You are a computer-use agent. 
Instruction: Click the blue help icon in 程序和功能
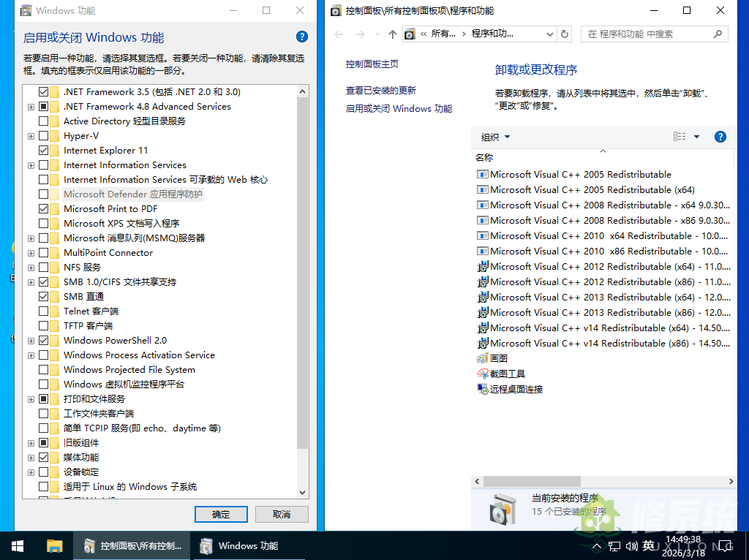tap(720, 137)
